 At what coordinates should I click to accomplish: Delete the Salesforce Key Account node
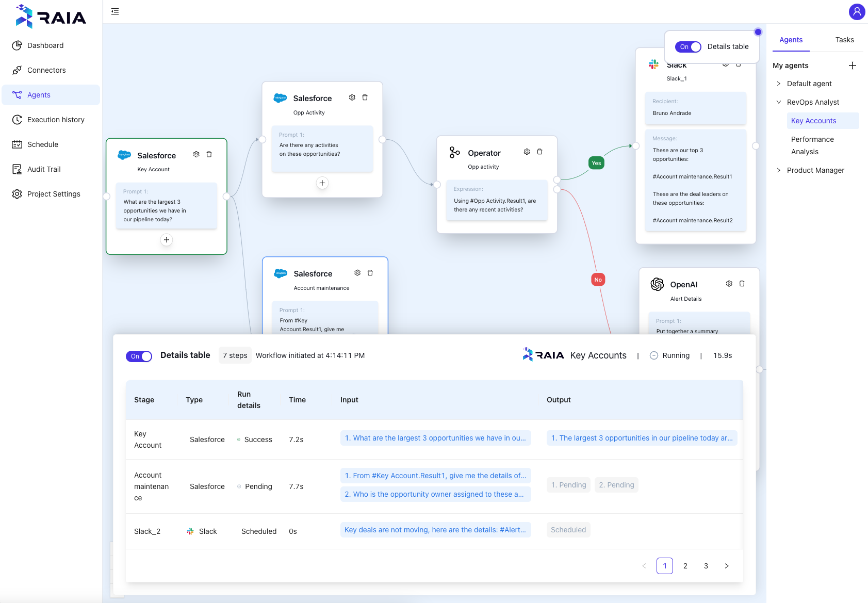[209, 154]
